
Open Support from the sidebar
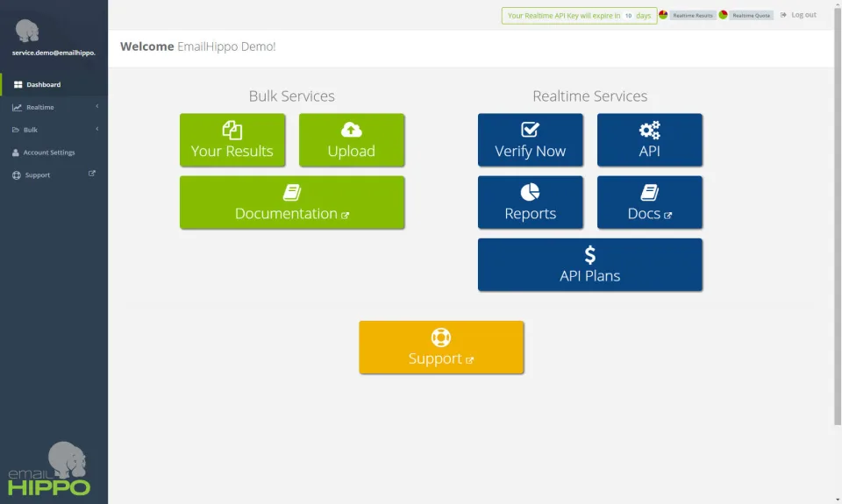click(54, 175)
